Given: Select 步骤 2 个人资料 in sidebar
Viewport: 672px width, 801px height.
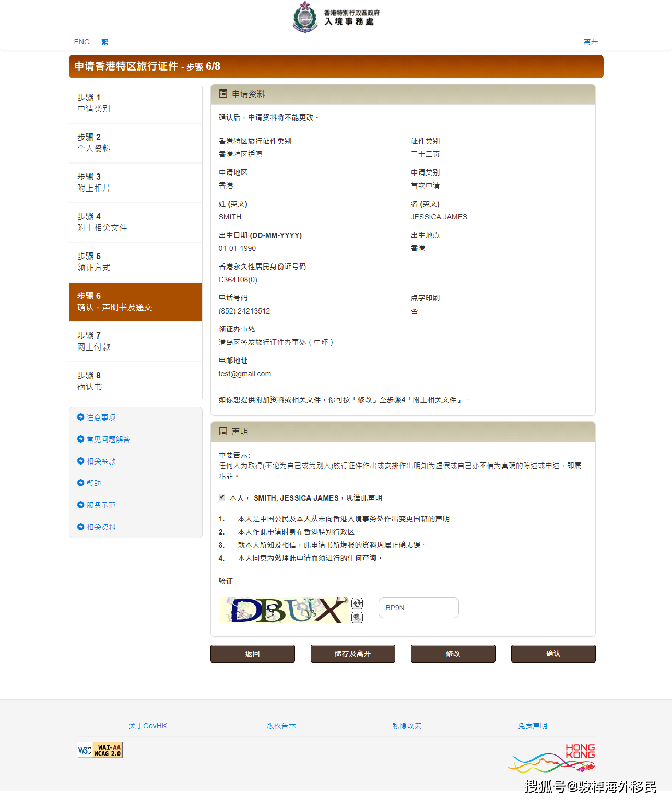Looking at the screenshot, I should pyautogui.click(x=135, y=143).
